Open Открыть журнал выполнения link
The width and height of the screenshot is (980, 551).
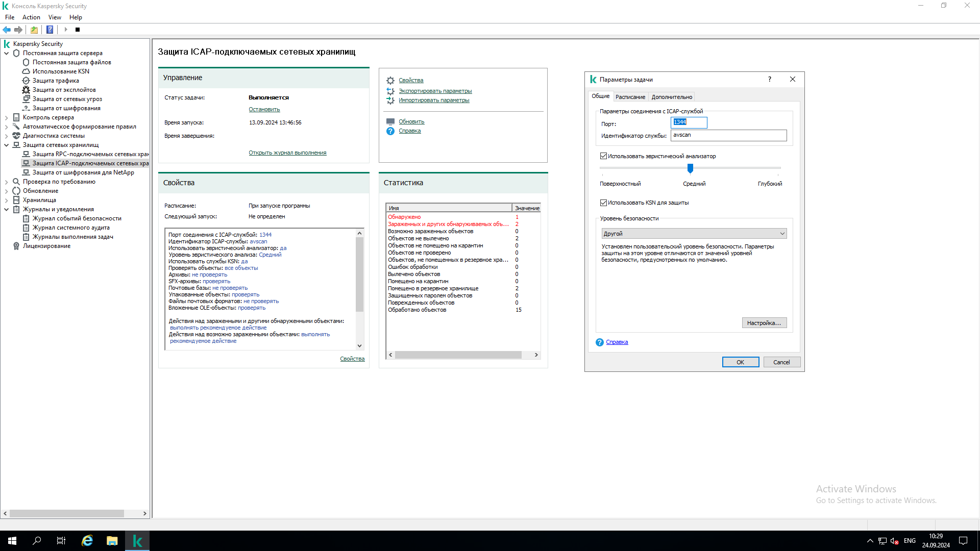[287, 153]
